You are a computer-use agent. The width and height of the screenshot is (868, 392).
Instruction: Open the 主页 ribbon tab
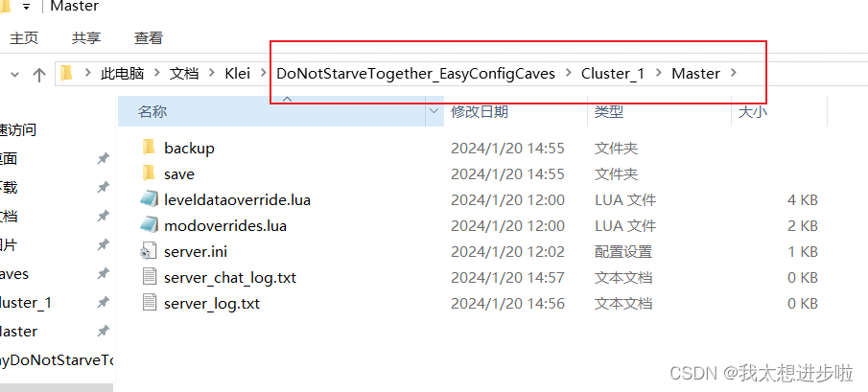(24, 37)
